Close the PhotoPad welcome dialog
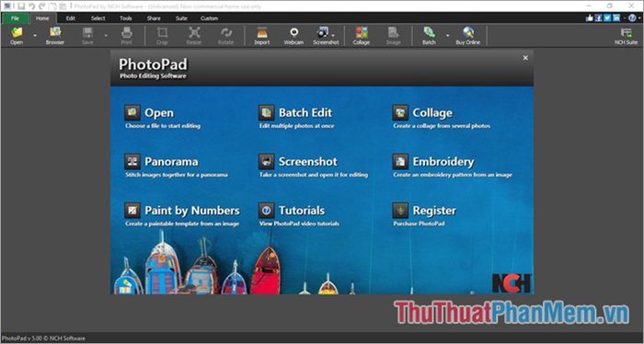Screen dimensions: 644x344 525,58
